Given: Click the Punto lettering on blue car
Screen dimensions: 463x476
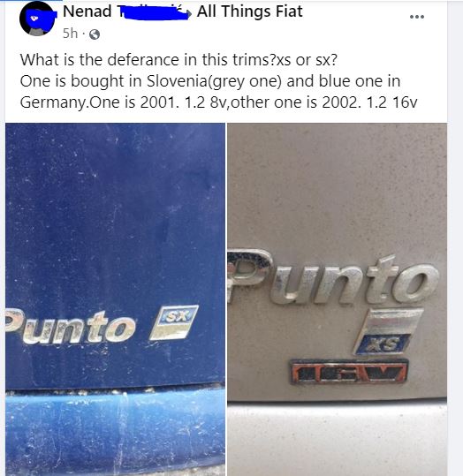Looking at the screenshot, I should 71,327.
